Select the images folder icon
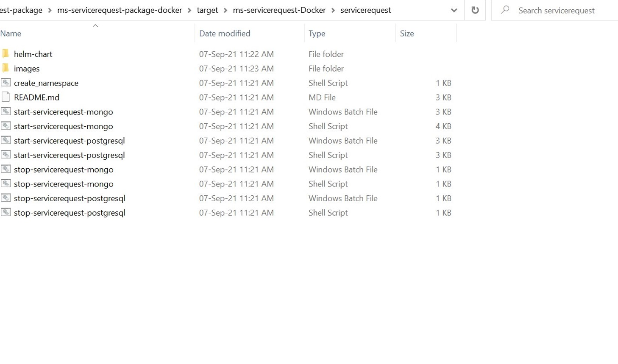 pyautogui.click(x=6, y=68)
